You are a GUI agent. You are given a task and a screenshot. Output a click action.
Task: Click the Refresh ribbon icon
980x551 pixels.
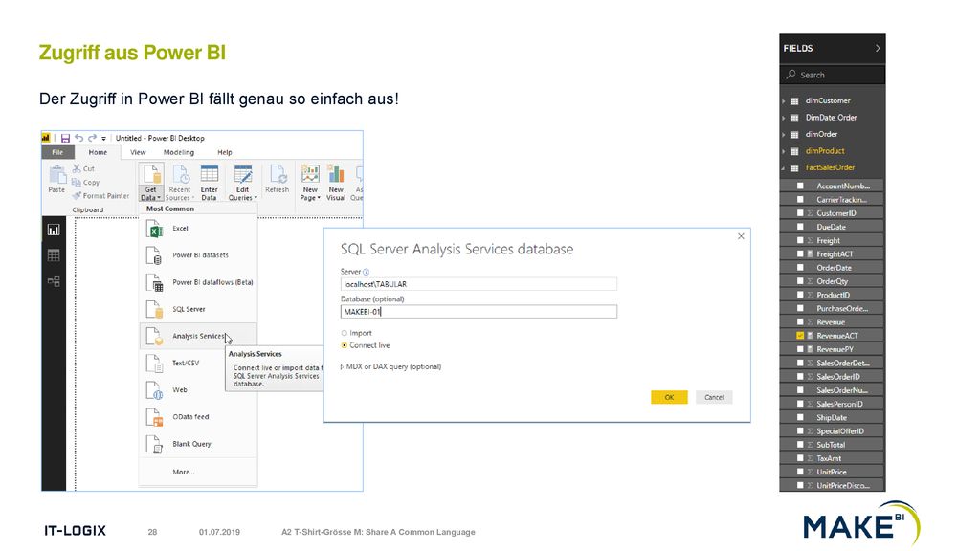277,174
